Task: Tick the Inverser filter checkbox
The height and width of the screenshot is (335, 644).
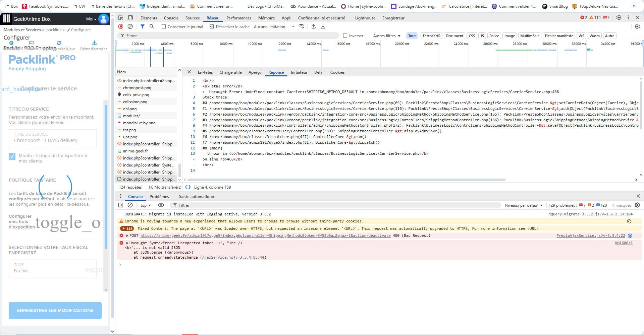Action: coord(345,36)
